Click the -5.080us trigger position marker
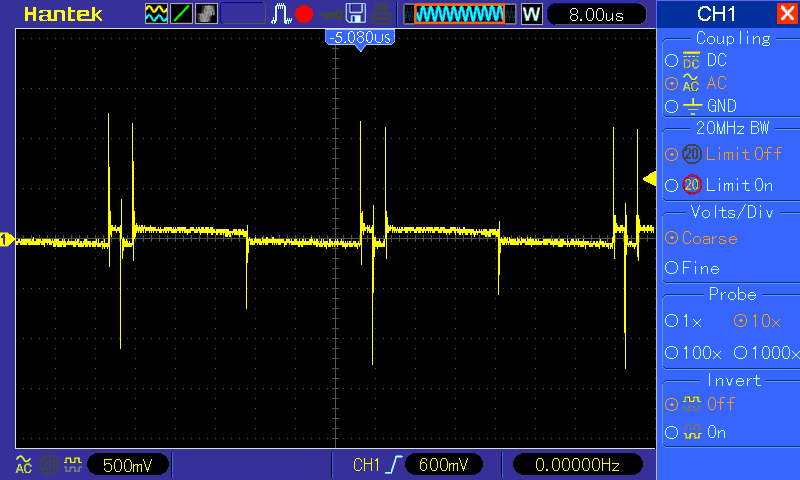800x480 pixels. pyautogui.click(x=360, y=39)
